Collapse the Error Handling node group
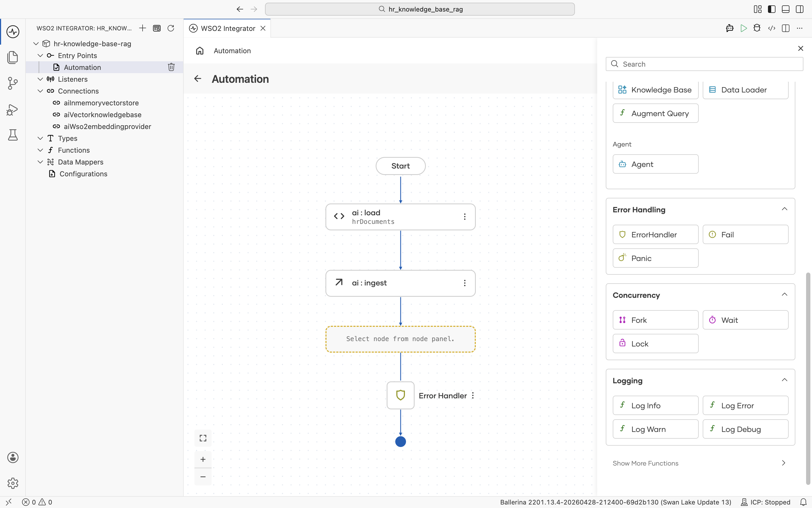Viewport: 812px width, 508px height. point(785,209)
